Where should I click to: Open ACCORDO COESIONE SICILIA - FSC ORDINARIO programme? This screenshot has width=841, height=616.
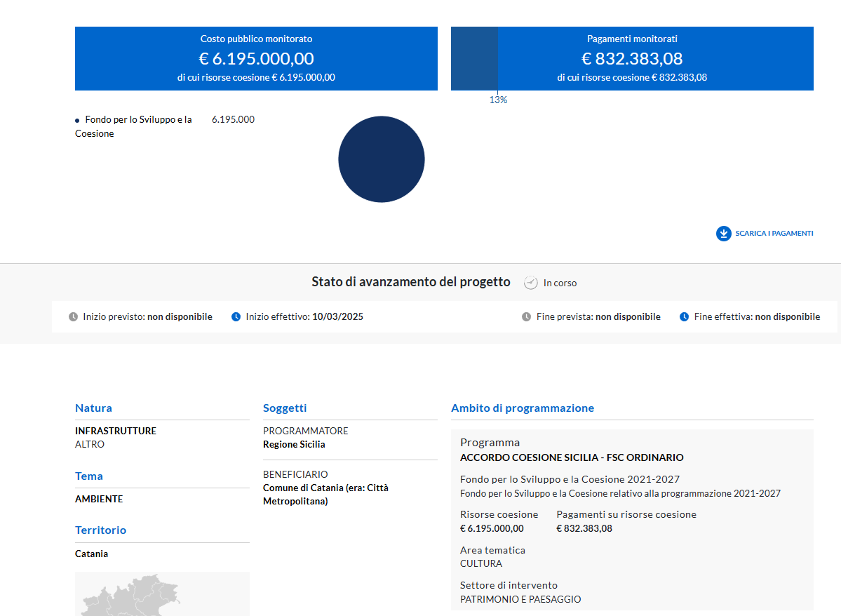coord(572,457)
